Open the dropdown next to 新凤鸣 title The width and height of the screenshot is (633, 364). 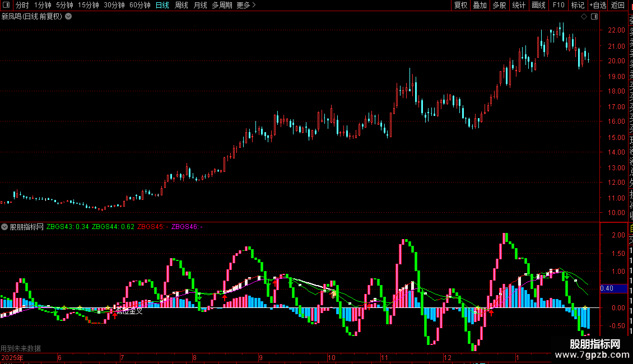(x=69, y=17)
